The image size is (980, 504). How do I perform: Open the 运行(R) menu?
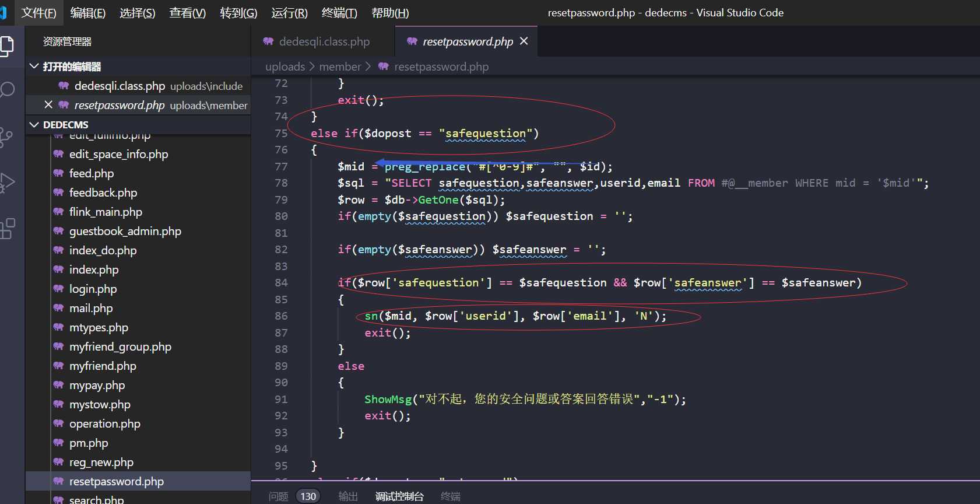coord(290,13)
